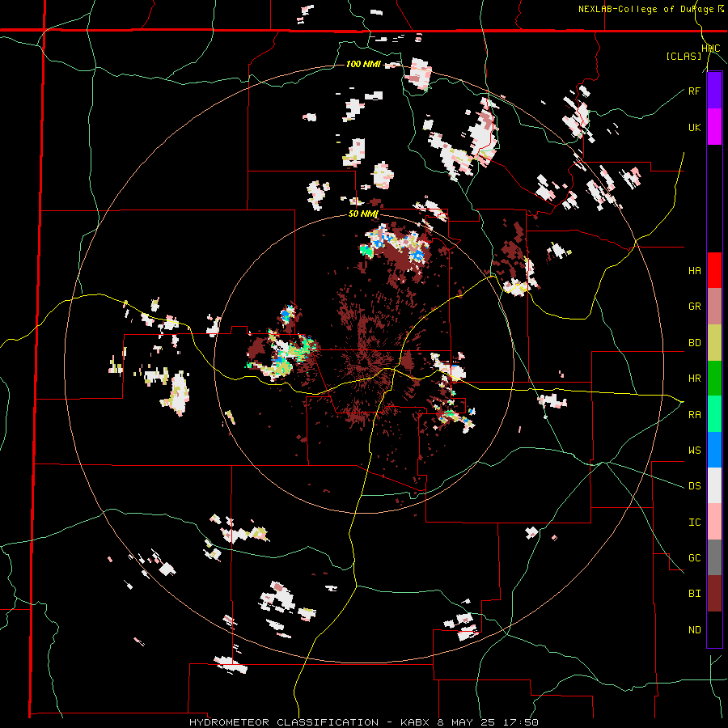Click the GC ground clutter gray swatch
The width and height of the screenshot is (728, 728).
click(x=714, y=557)
